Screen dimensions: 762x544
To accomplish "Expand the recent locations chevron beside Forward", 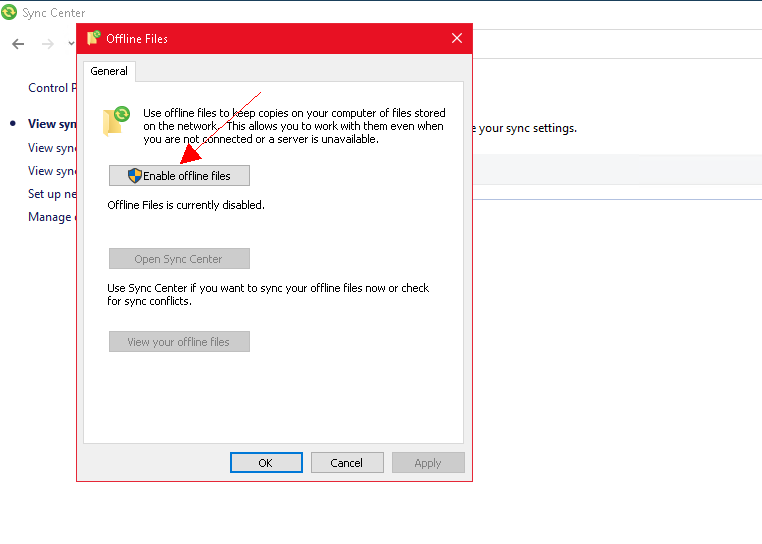I will click(x=71, y=44).
